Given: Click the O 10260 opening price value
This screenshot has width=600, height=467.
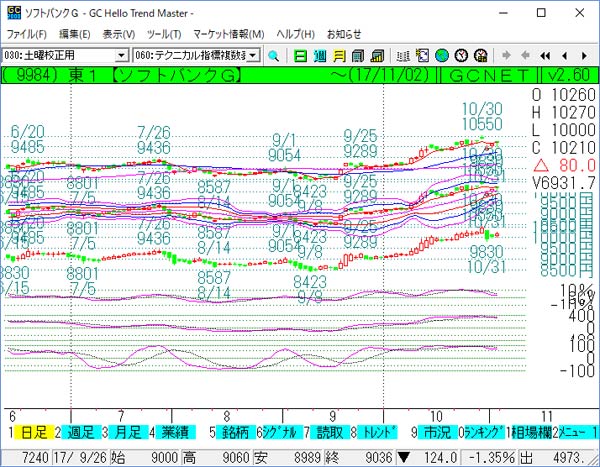Looking at the screenshot, I should click(564, 95).
